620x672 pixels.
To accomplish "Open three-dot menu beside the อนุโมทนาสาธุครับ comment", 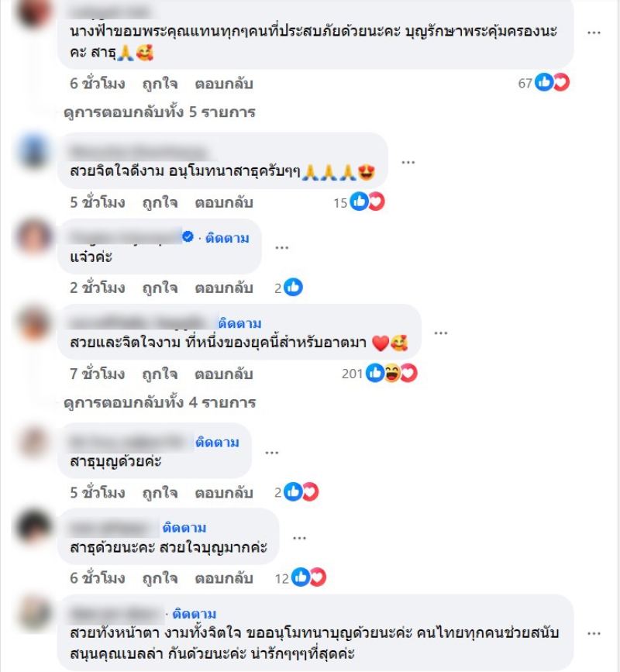I will 408,162.
